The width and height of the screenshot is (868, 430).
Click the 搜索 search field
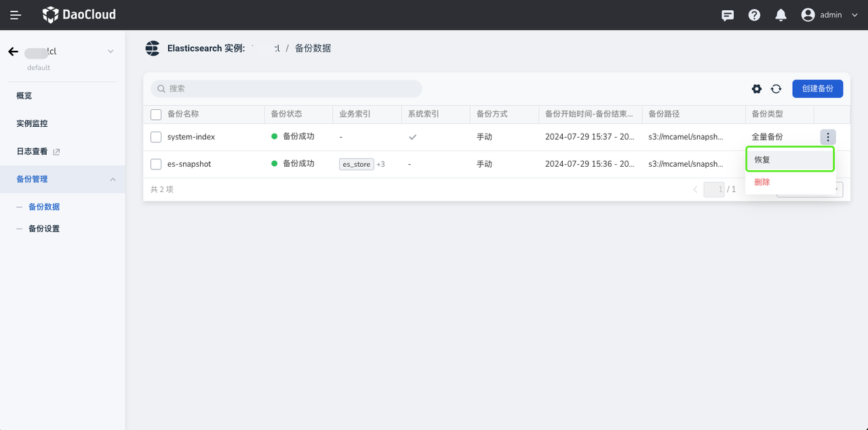coord(286,89)
